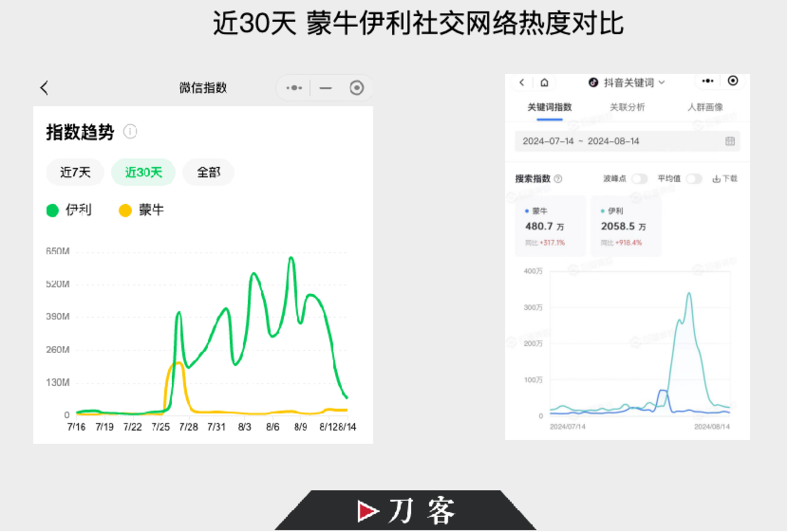
Task: Open the info tooltip beside 指数趋势
Action: [130, 132]
